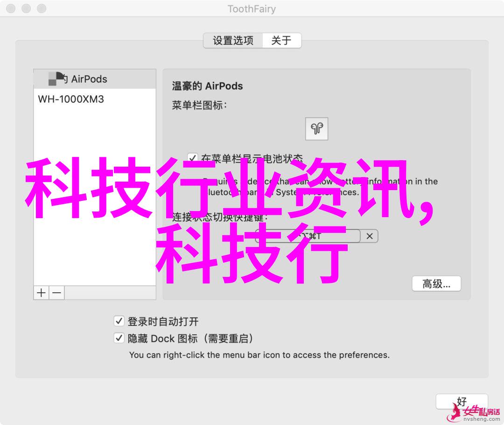The width and height of the screenshot is (504, 425).
Task: Click the shortcut recorder field
Action: pos(308,236)
